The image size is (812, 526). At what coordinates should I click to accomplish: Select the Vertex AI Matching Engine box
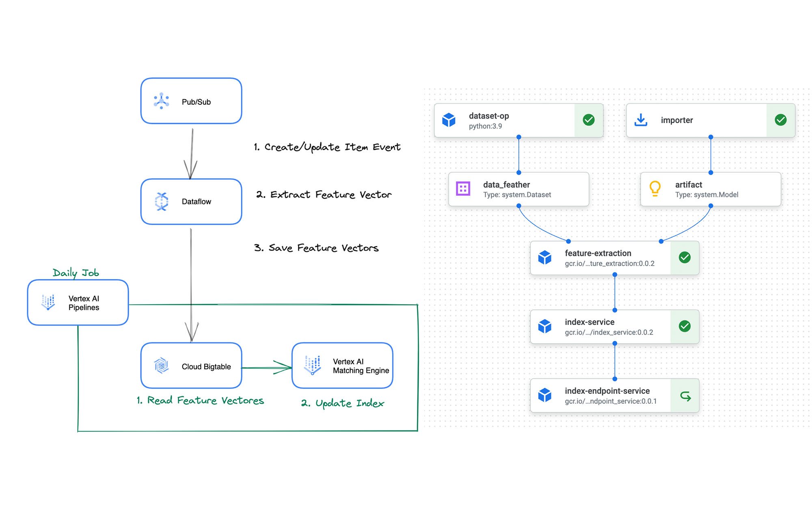[x=342, y=366]
